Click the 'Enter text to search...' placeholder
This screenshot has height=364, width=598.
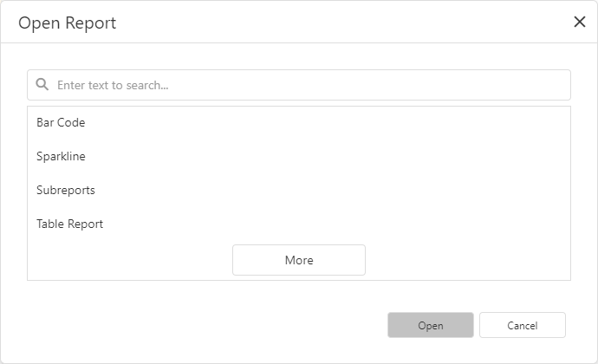pos(113,85)
